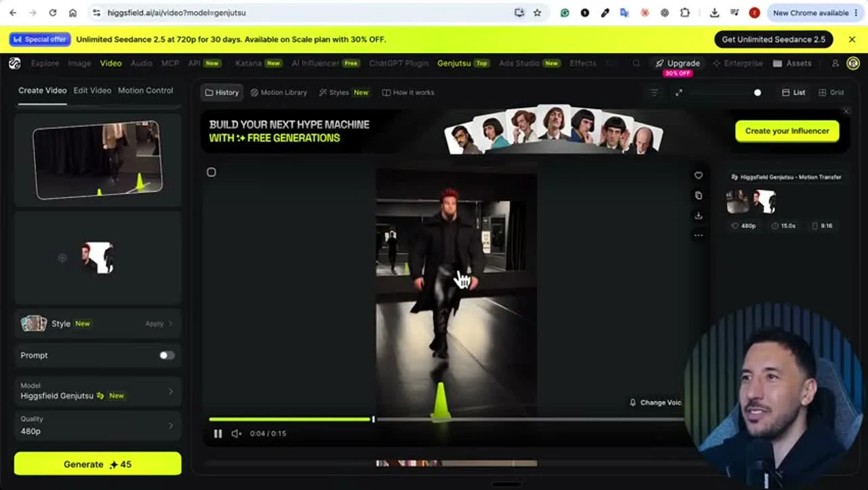Switch to Grid view
Image resolution: width=868 pixels, height=490 pixels.
pyautogui.click(x=831, y=92)
